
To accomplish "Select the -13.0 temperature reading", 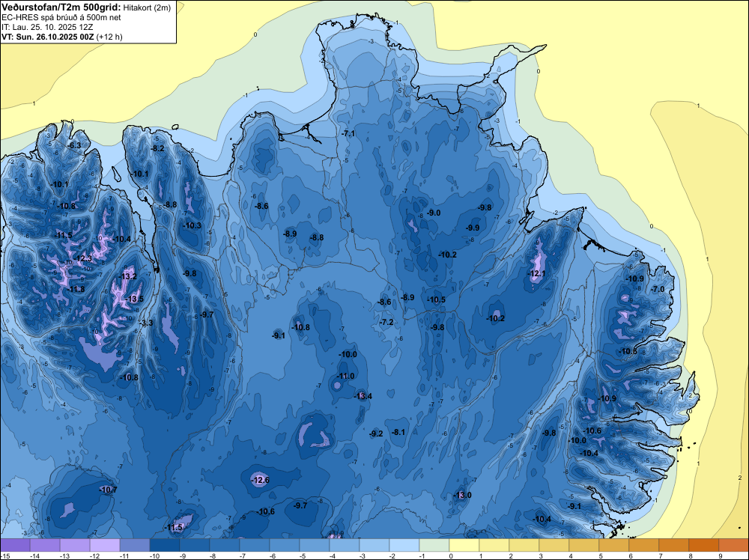I will tap(462, 496).
